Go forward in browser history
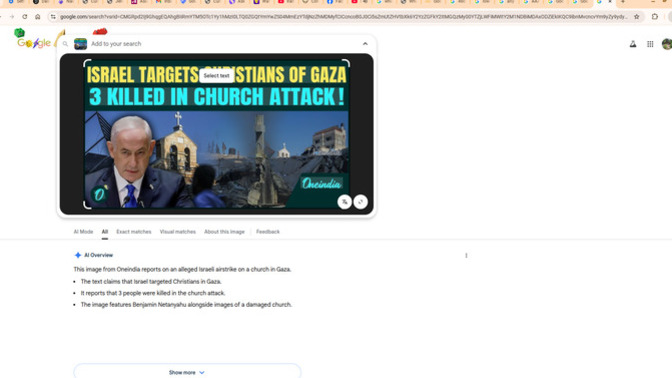Viewport: 672px width, 378px height. 12,17
